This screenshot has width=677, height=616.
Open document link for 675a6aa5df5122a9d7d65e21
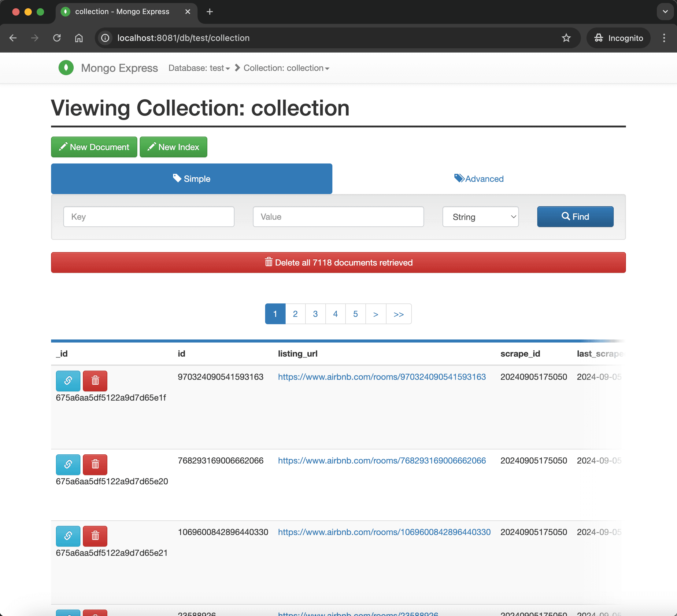point(68,536)
